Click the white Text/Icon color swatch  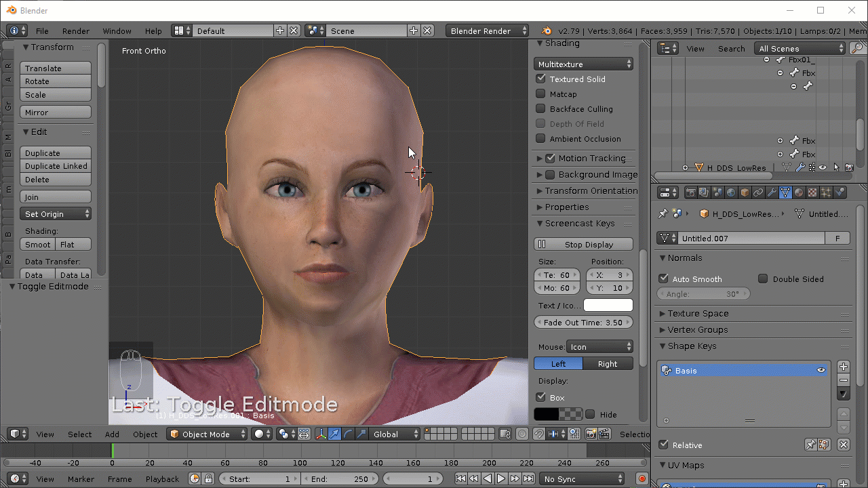[608, 306]
